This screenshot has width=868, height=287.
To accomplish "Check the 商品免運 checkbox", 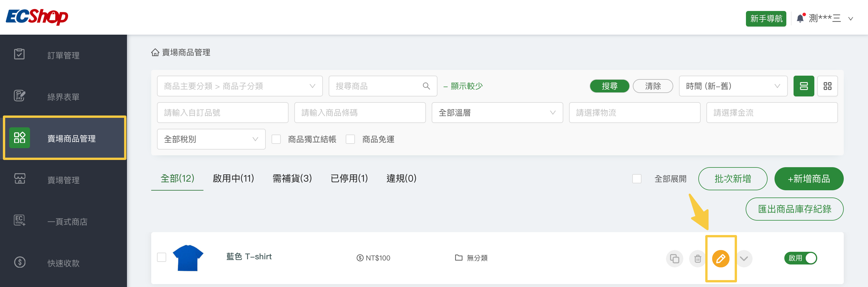I will (x=350, y=139).
